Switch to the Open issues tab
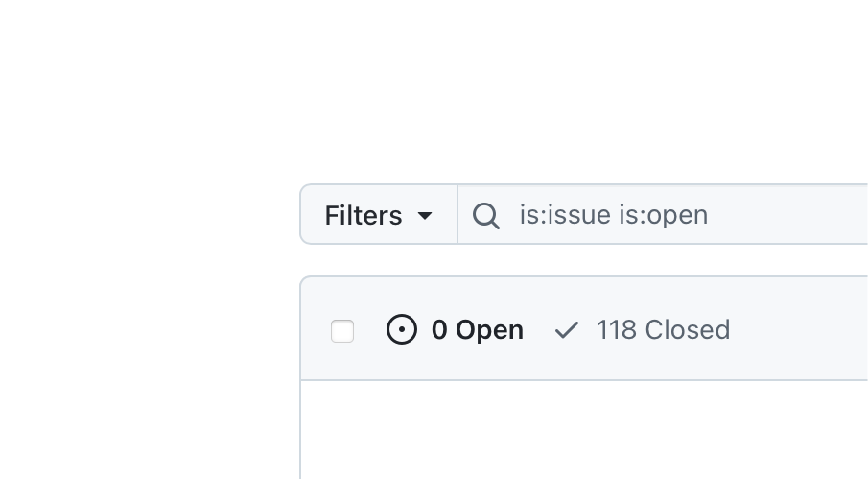 point(477,330)
